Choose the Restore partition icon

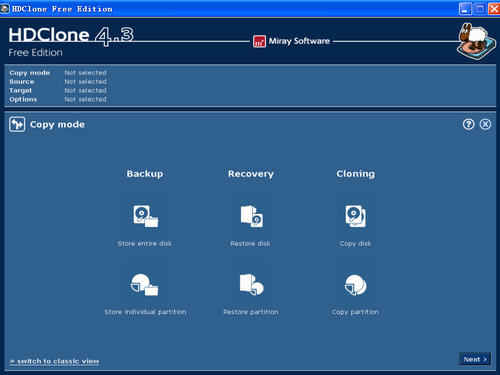coord(252,285)
